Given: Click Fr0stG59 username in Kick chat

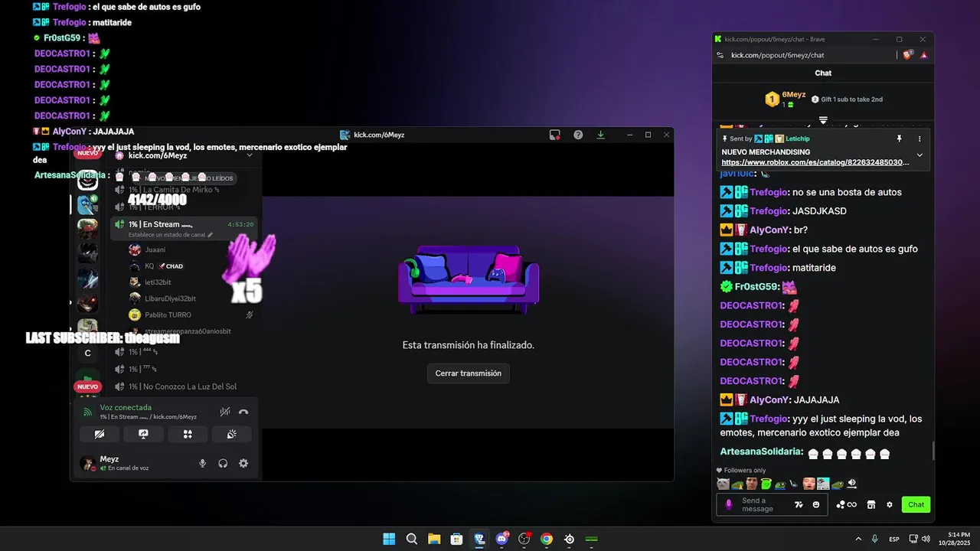Looking at the screenshot, I should click(756, 287).
